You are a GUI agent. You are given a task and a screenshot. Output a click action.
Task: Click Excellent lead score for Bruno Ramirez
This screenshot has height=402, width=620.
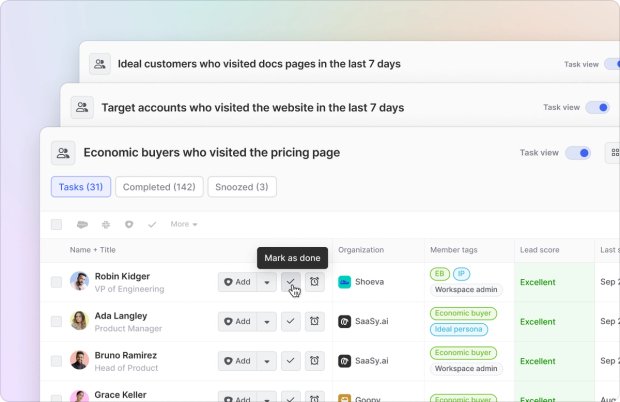coord(538,361)
